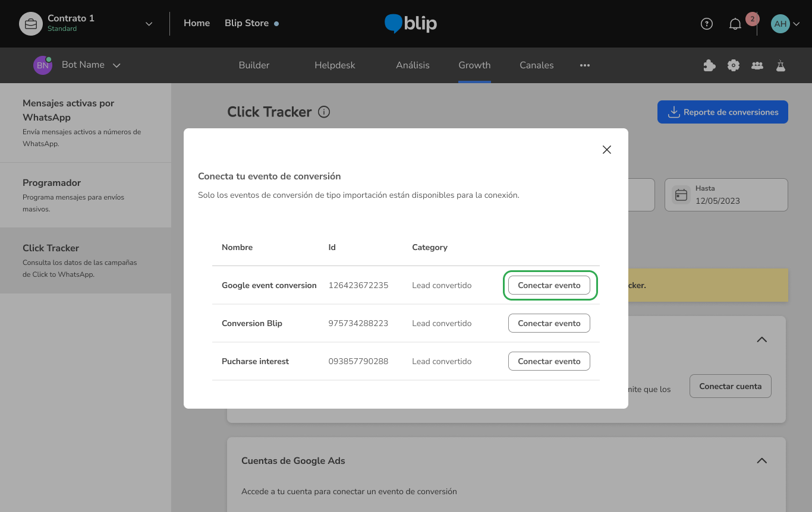The image size is (812, 512).
Task: Click the Blip logo
Action: pyautogui.click(x=411, y=24)
